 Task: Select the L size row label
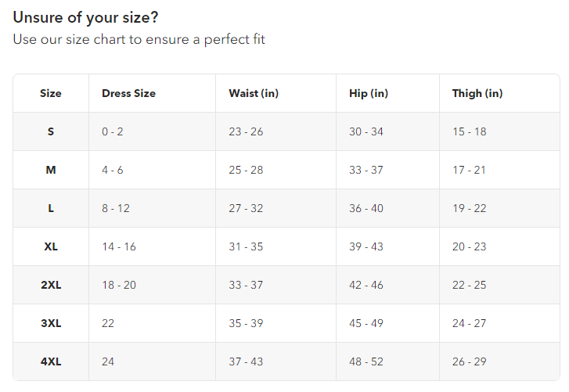(x=51, y=208)
